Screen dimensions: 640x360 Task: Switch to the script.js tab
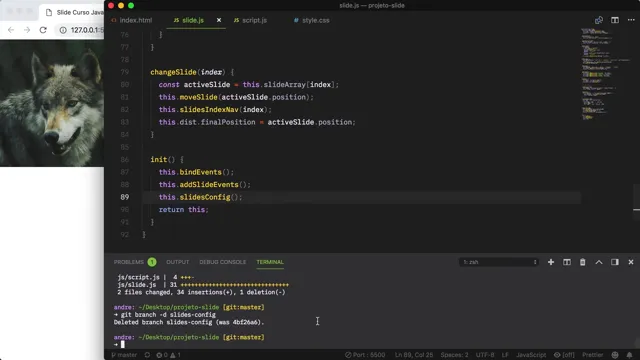(251, 20)
